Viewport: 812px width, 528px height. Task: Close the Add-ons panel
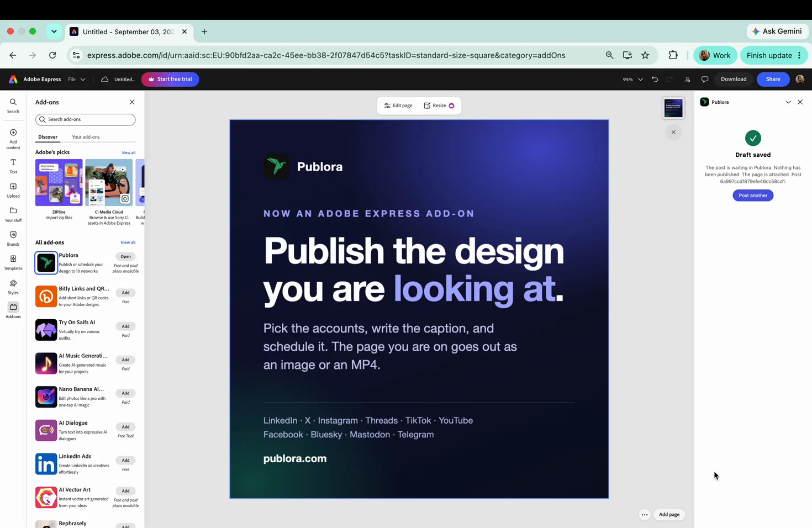pos(132,102)
